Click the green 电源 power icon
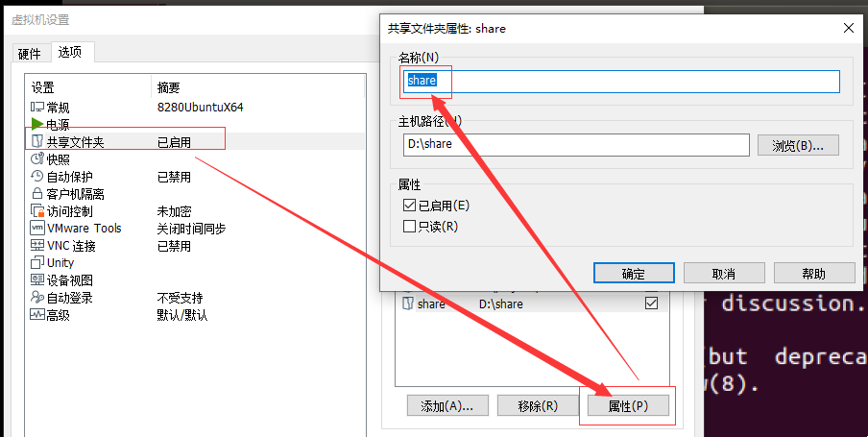 click(x=37, y=124)
